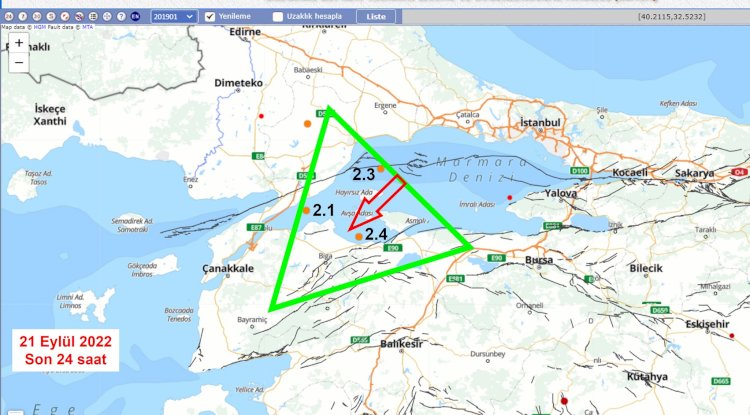Select the dark red dot south of Kütahya

pyautogui.click(x=564, y=401)
